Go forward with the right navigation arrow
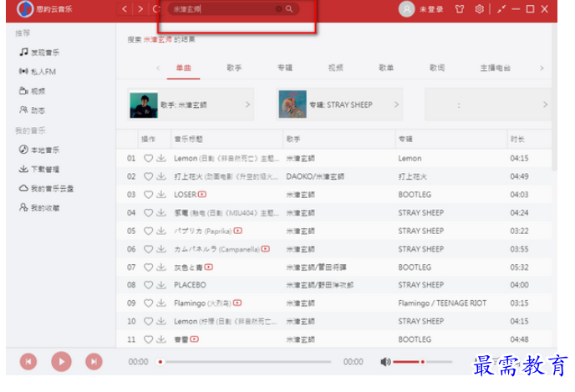Viewport: 575px width, 392px height. pyautogui.click(x=140, y=9)
